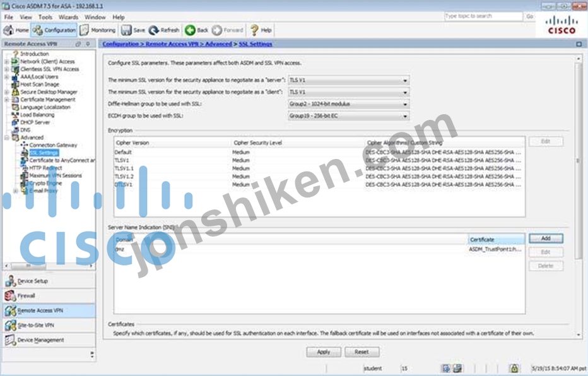This screenshot has width=588, height=376.
Task: Expand the Email Proxy node
Action: click(15, 191)
